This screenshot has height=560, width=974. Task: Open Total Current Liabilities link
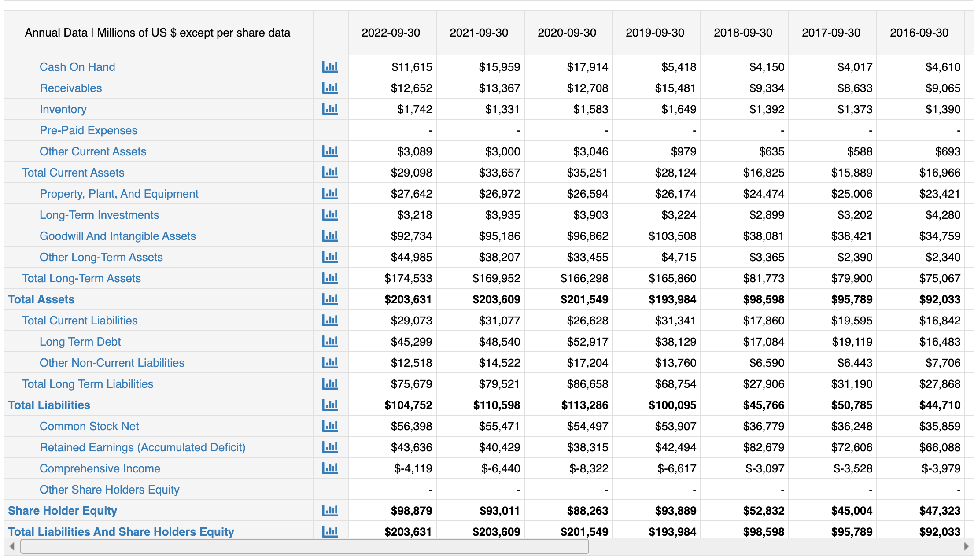[80, 321]
